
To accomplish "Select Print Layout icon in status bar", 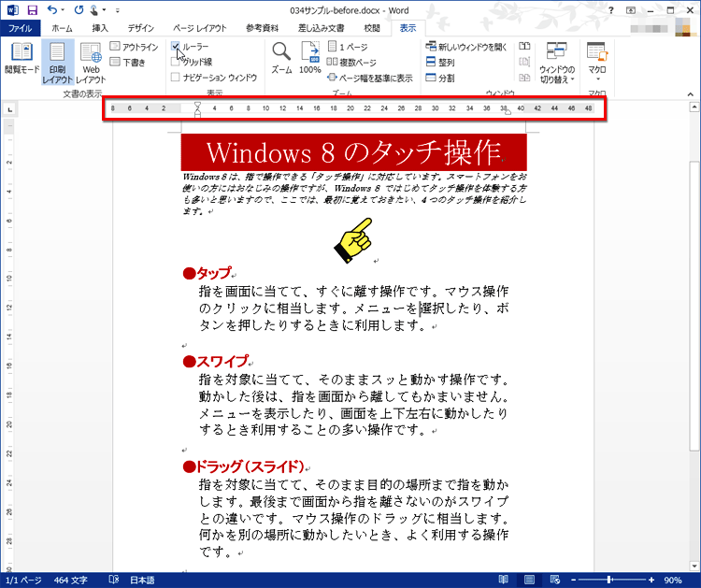I will pyautogui.click(x=529, y=580).
